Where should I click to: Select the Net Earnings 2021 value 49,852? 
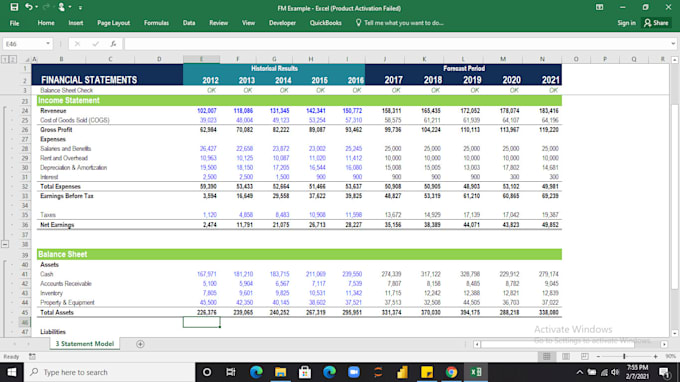549,225
